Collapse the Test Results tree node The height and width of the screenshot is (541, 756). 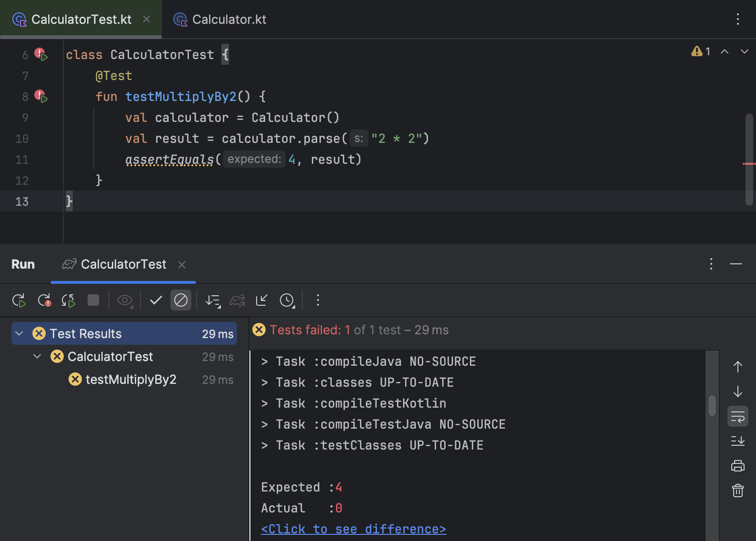20,333
